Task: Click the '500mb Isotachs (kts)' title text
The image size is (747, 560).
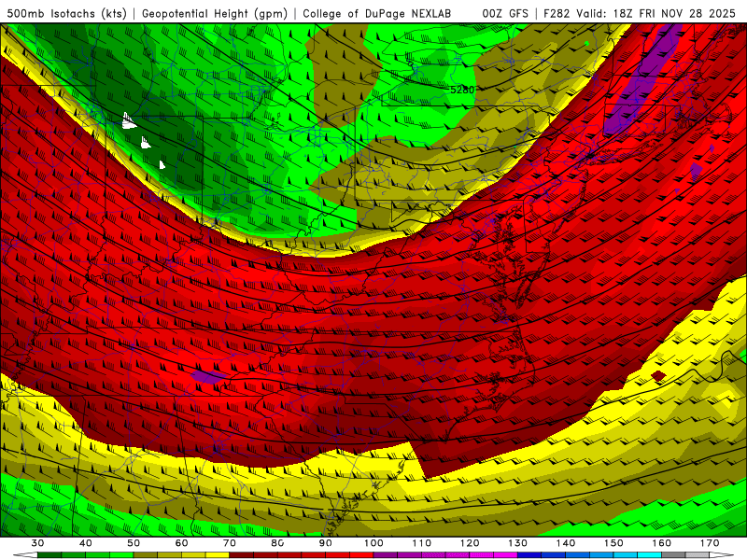Action: (x=66, y=13)
